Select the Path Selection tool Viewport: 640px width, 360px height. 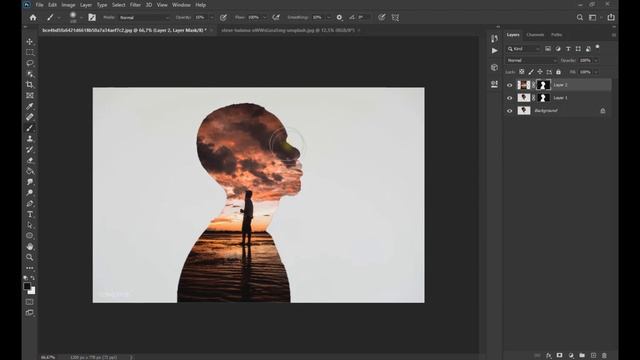30,225
